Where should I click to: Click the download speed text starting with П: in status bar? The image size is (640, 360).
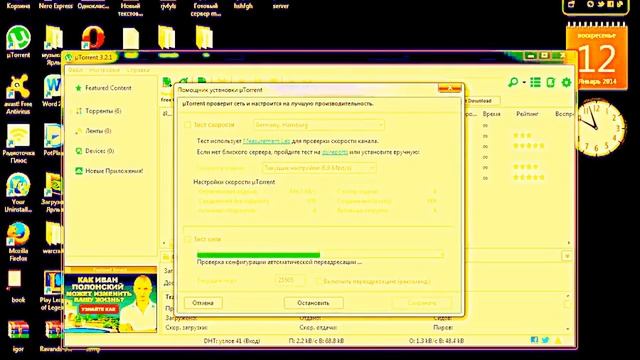316,340
